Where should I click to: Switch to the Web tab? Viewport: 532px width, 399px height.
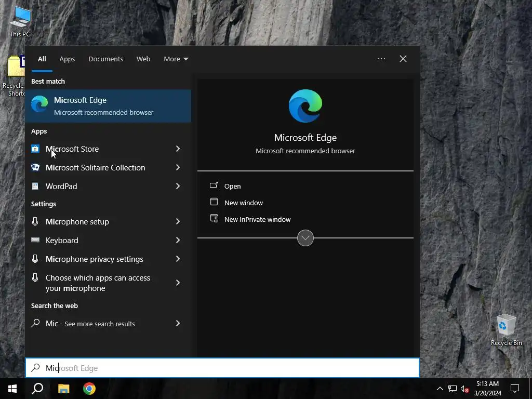pyautogui.click(x=143, y=59)
